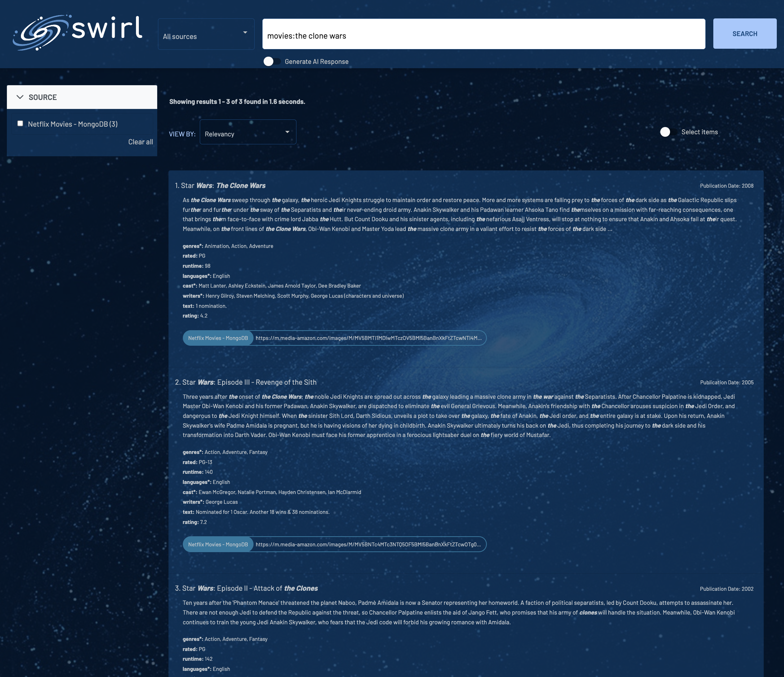Click the All sources dropdown arrow

click(x=245, y=33)
